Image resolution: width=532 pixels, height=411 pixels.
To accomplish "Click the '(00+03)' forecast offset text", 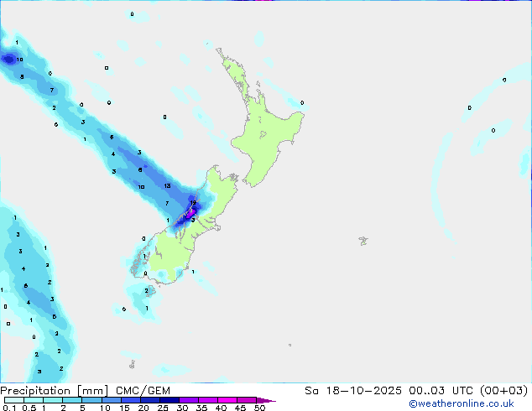I will coord(503,391).
